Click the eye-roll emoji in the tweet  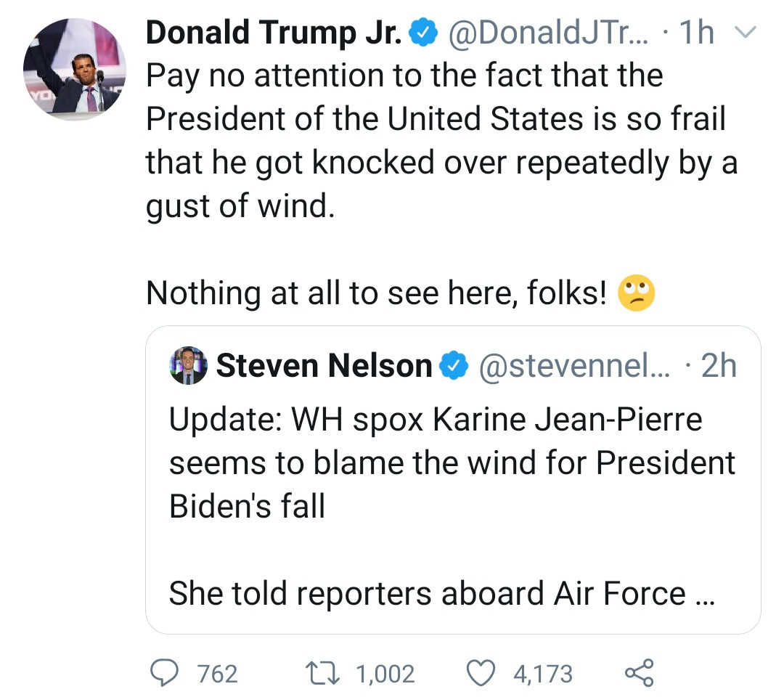(x=636, y=295)
